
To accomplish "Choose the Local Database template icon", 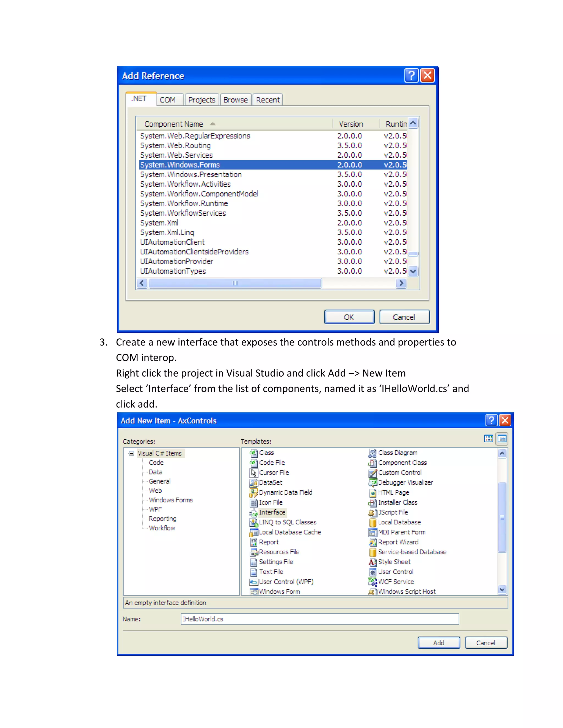I will coord(372,523).
